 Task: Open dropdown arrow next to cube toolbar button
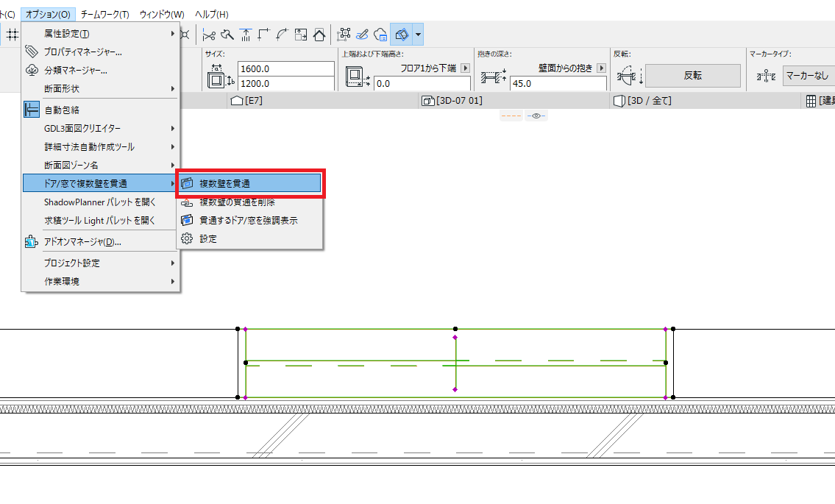(418, 35)
